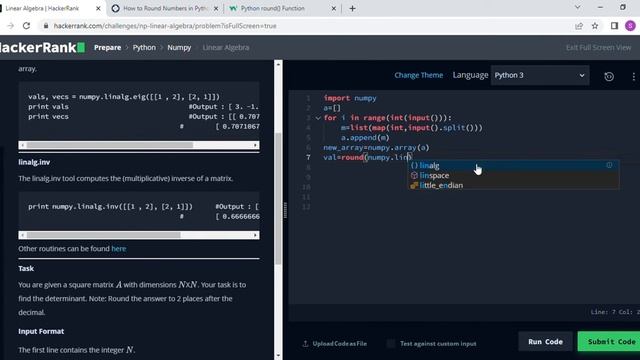640x360 pixels.
Task: Click Linear Algebra breadcrumb
Action: (x=226, y=47)
